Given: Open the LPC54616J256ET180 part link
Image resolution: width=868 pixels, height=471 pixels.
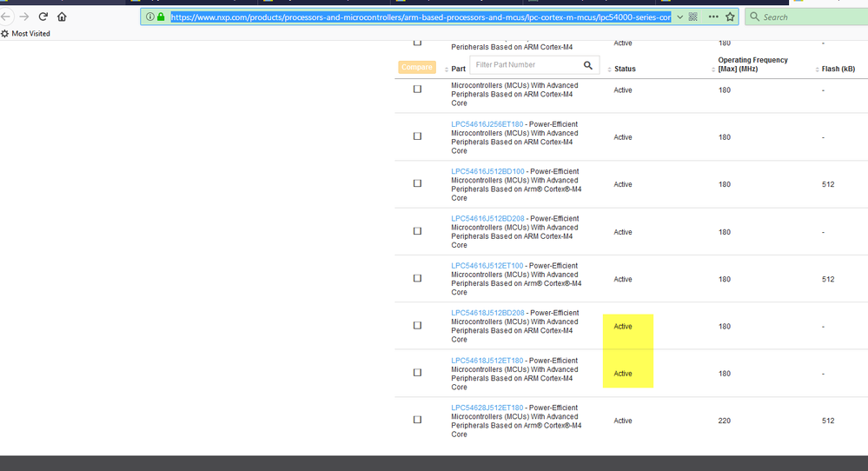Looking at the screenshot, I should click(x=487, y=124).
